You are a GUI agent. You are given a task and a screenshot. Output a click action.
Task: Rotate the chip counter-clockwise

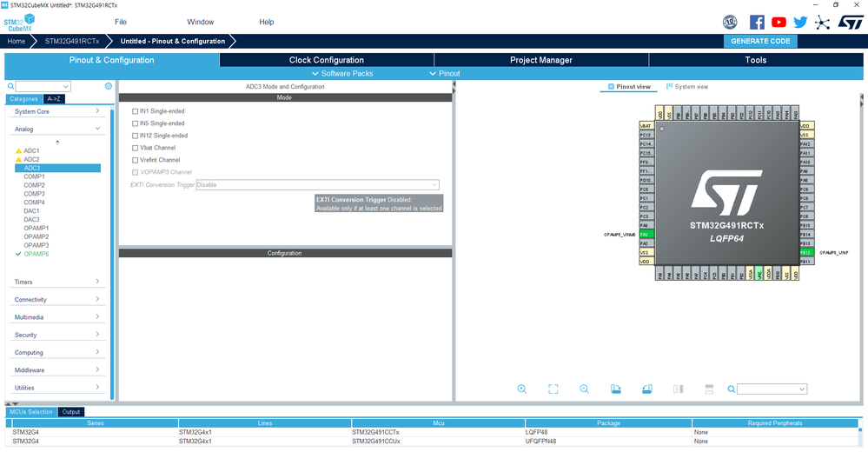click(x=646, y=389)
